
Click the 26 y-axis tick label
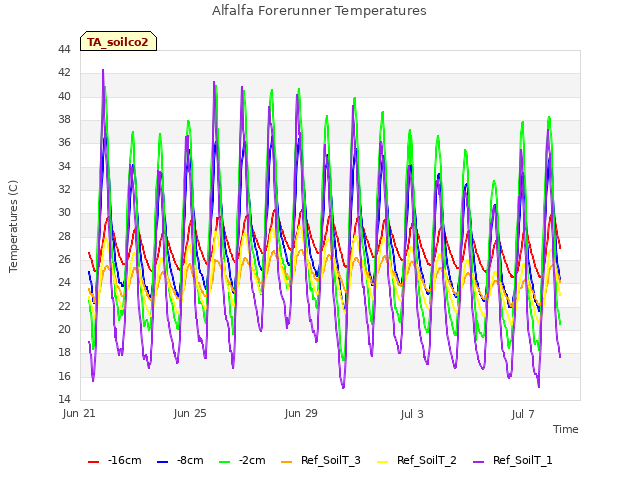[64, 260]
